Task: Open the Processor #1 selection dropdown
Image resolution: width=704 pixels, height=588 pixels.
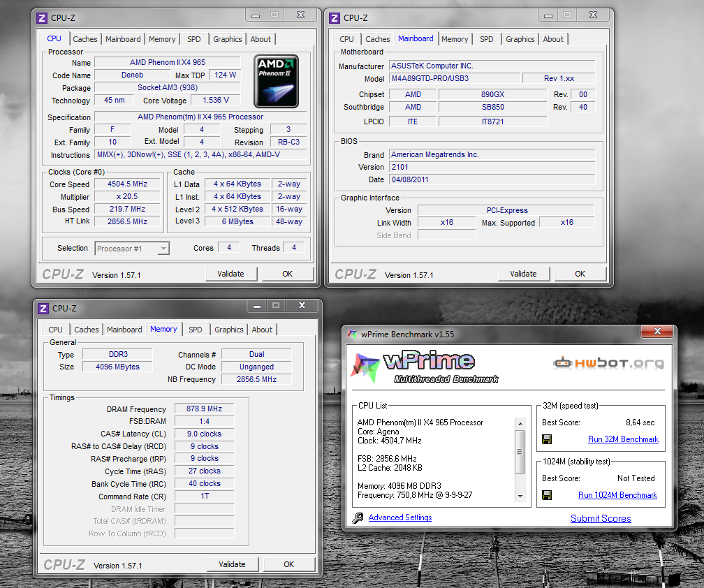Action: pyautogui.click(x=164, y=248)
